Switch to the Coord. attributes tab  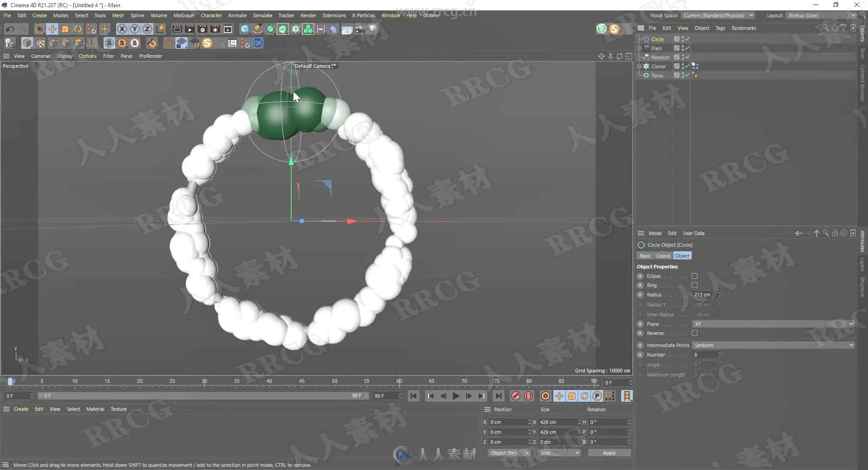point(663,256)
